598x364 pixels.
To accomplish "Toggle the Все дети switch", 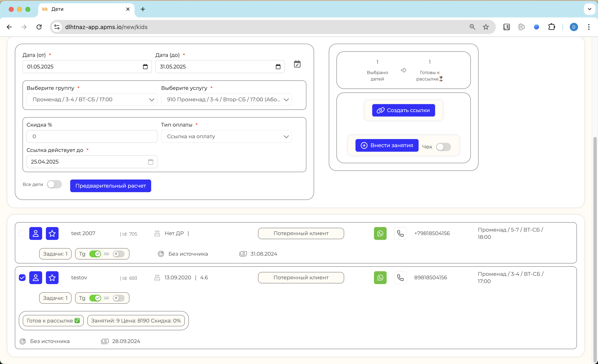I will pos(54,184).
